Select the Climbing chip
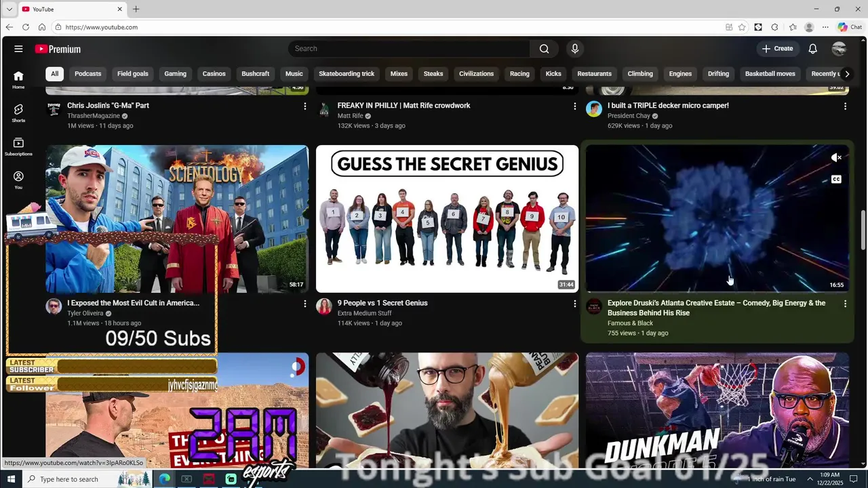Viewport: 868px width, 488px height. [640, 74]
